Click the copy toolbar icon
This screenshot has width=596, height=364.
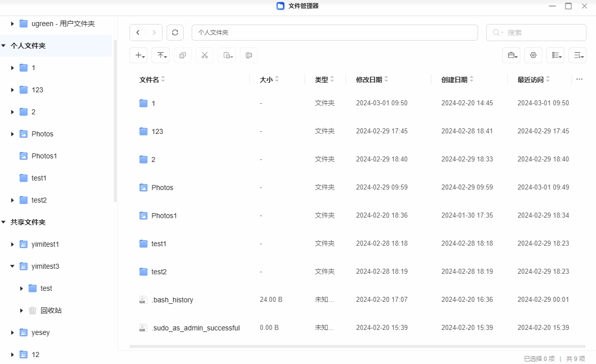[x=183, y=56]
